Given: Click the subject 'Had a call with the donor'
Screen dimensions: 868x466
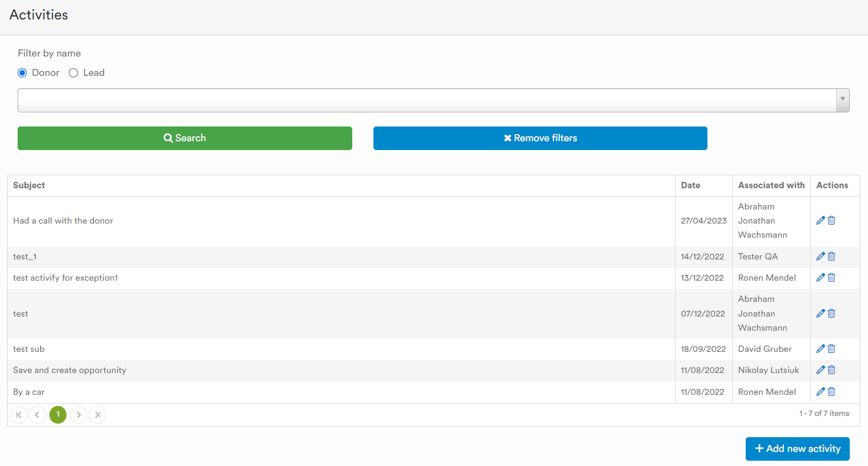Looking at the screenshot, I should pos(63,221).
